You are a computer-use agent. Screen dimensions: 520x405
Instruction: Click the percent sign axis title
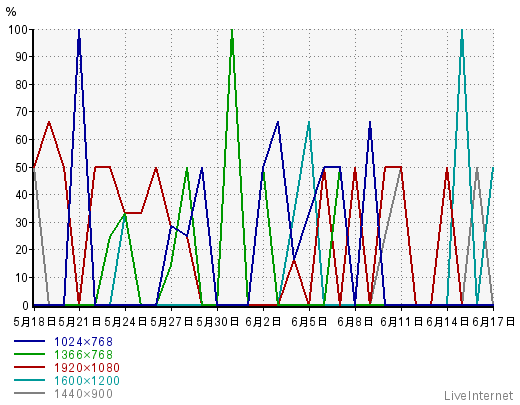tap(11, 12)
